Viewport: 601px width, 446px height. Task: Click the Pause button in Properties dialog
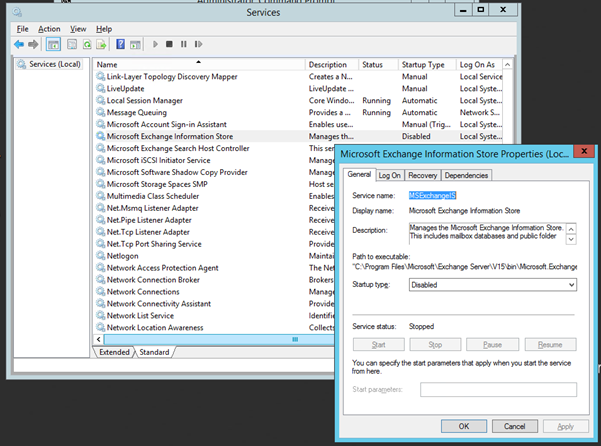492,344
